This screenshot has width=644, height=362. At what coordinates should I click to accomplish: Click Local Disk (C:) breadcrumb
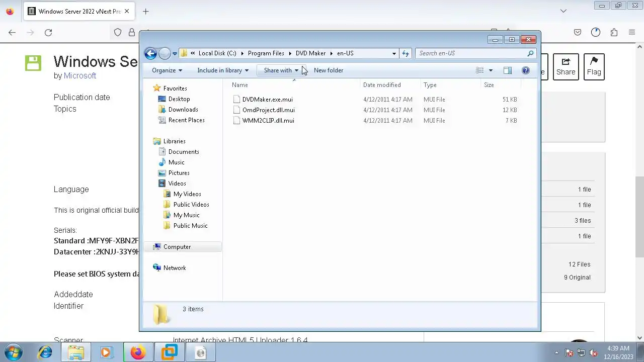tap(217, 53)
